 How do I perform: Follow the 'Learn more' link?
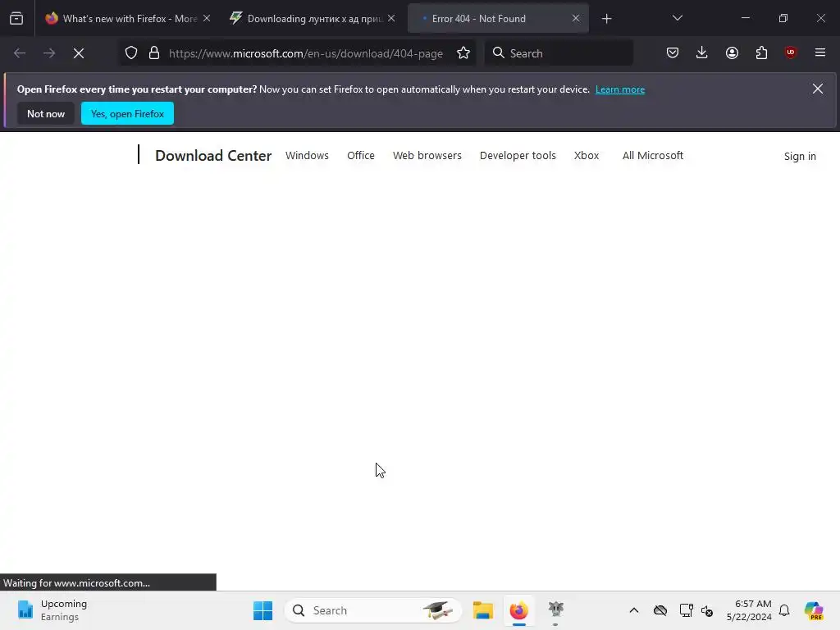pos(620,89)
